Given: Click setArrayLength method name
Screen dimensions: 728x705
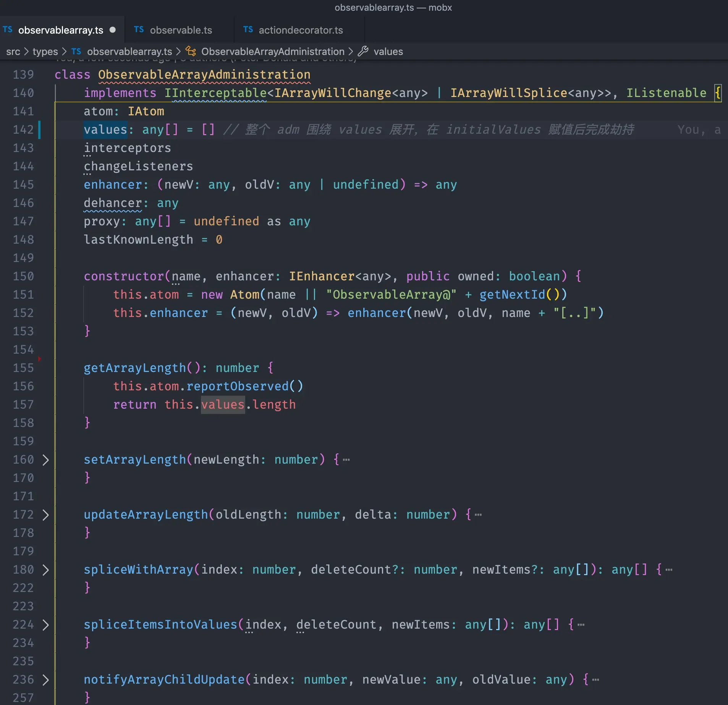Looking at the screenshot, I should pos(135,460).
